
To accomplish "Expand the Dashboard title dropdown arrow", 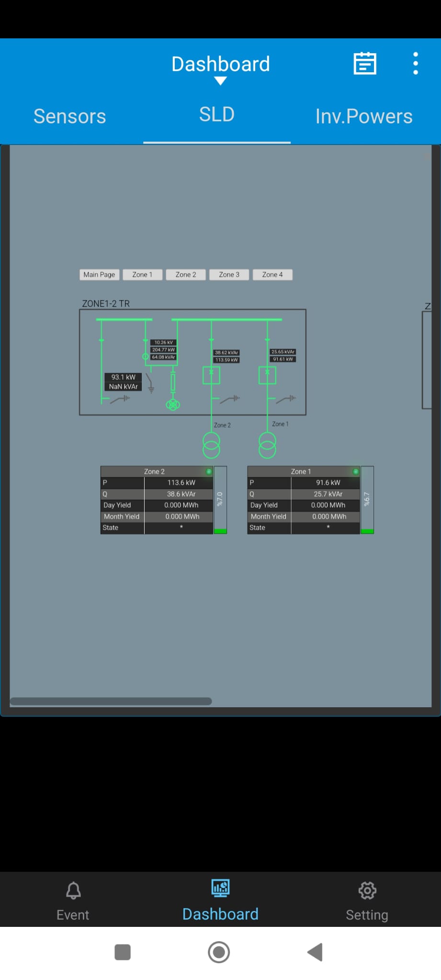I will [220, 81].
